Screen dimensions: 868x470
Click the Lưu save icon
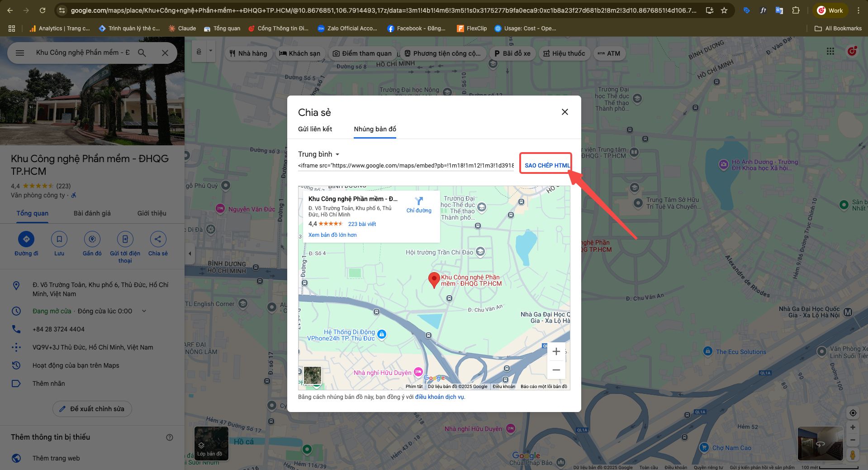point(59,239)
